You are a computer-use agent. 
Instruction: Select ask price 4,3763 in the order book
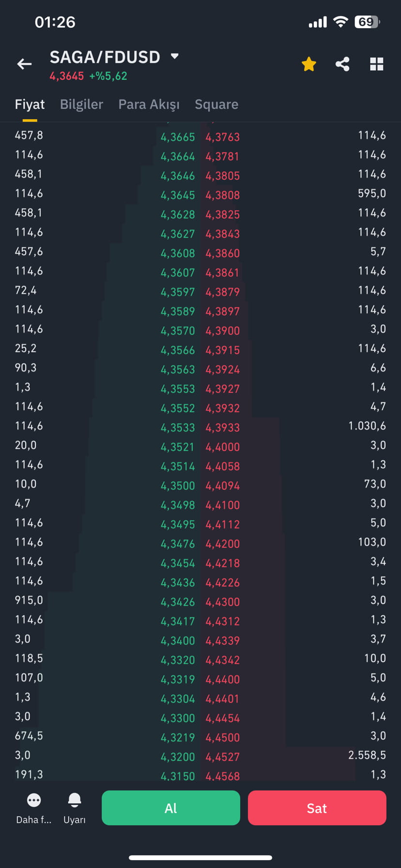[222, 137]
